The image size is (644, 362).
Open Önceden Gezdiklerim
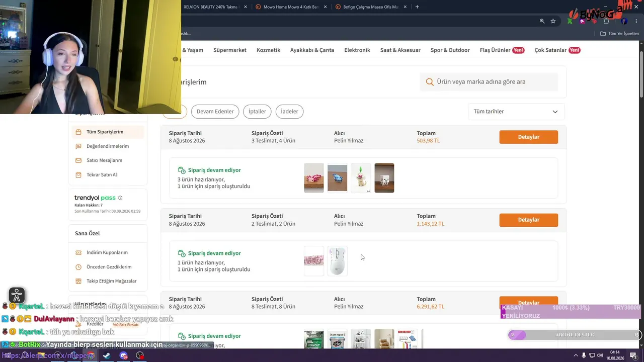coord(108,267)
